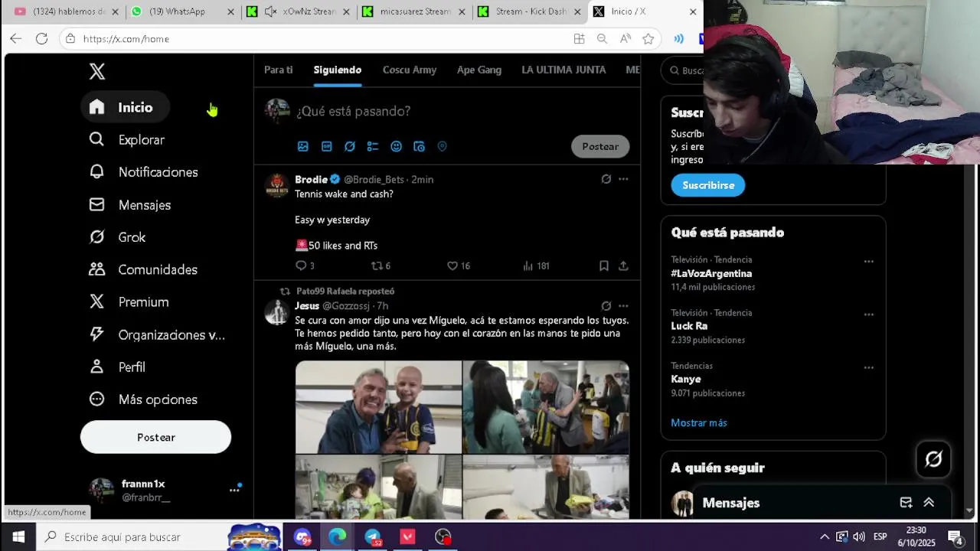The width and height of the screenshot is (980, 551).
Task: Share Brodie's tennis post
Action: [x=623, y=266]
